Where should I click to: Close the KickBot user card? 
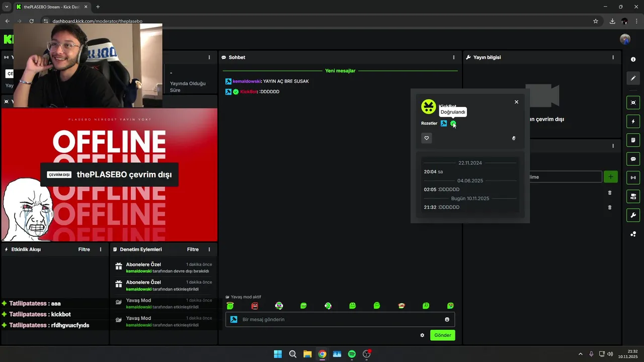click(516, 102)
